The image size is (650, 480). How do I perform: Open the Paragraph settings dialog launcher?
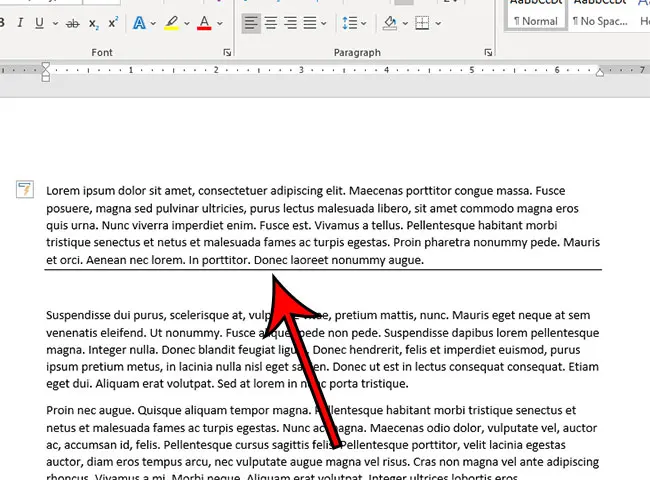[489, 52]
